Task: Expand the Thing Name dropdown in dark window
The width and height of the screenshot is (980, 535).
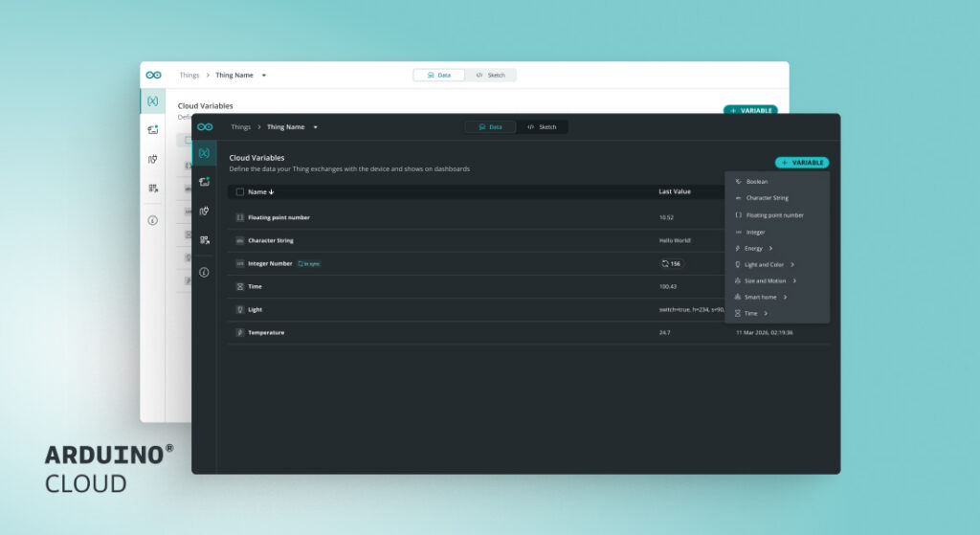Action: coord(315,126)
